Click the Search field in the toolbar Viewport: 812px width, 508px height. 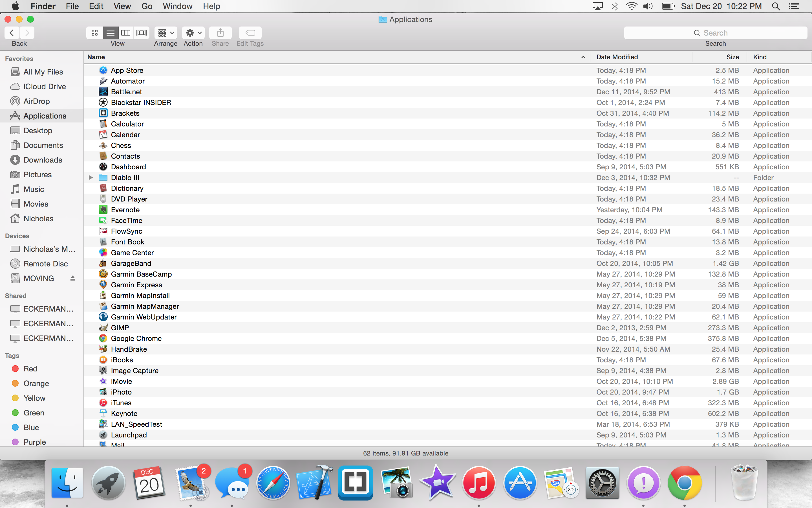pos(715,32)
